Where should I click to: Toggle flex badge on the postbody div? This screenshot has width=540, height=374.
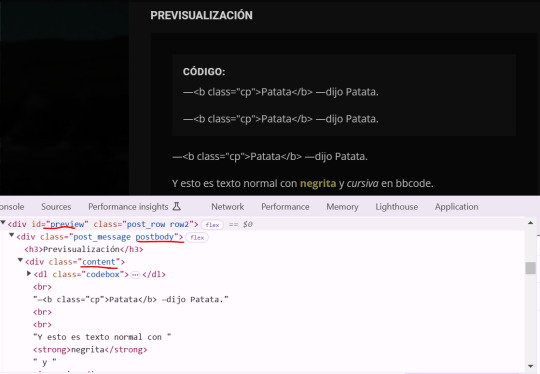coord(197,237)
